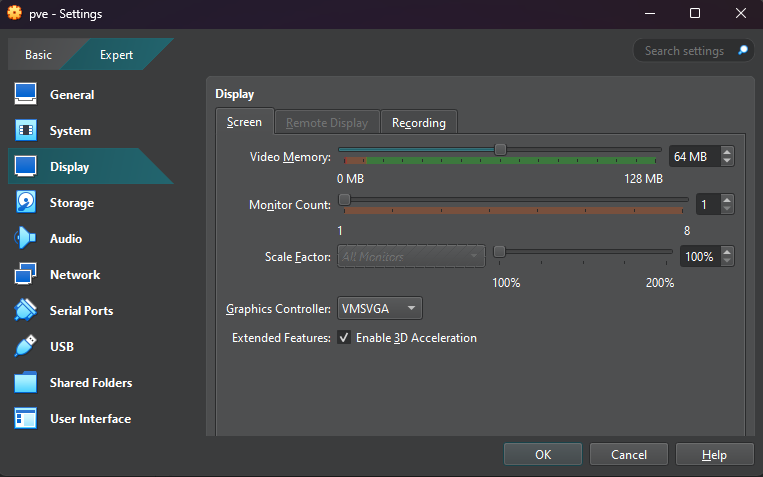Disable the Enable 3D Acceleration checkbox
The height and width of the screenshot is (477, 763).
point(344,338)
